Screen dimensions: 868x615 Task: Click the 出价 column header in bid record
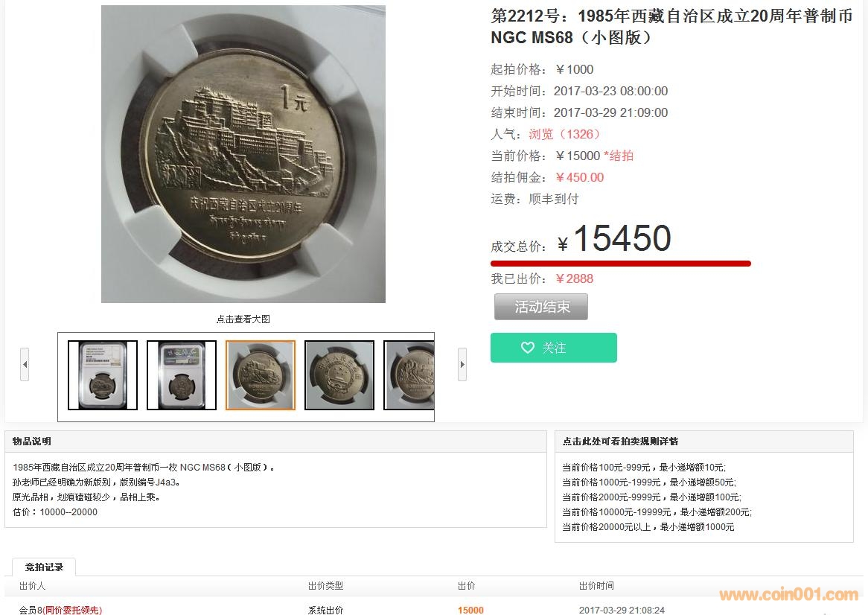[x=466, y=586]
